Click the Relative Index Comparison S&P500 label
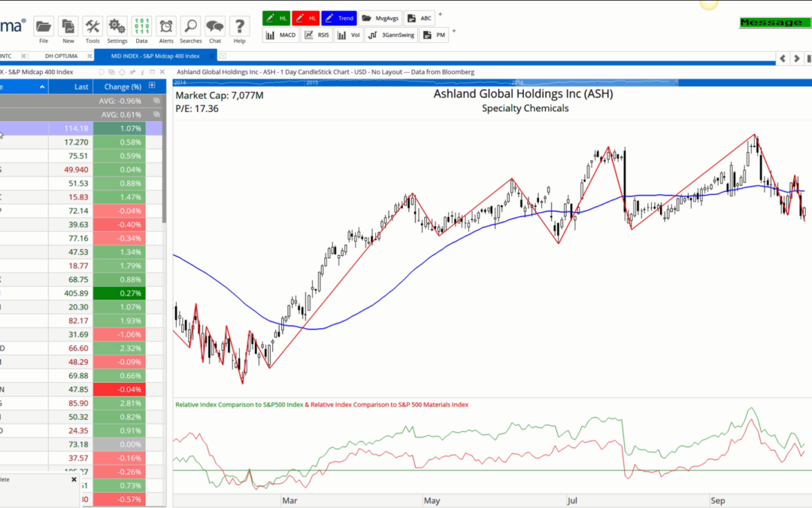Screen dimensions: 812x508 pos(239,404)
